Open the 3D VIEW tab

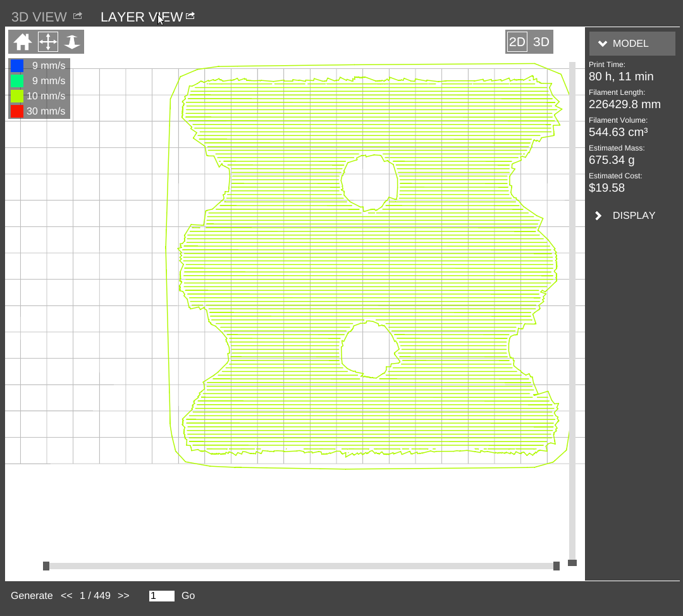(x=39, y=17)
